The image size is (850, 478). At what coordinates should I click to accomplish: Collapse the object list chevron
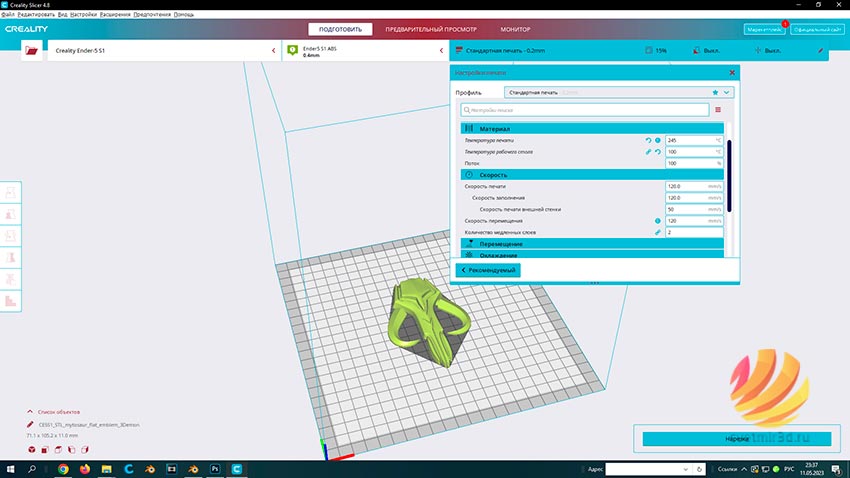tap(30, 412)
